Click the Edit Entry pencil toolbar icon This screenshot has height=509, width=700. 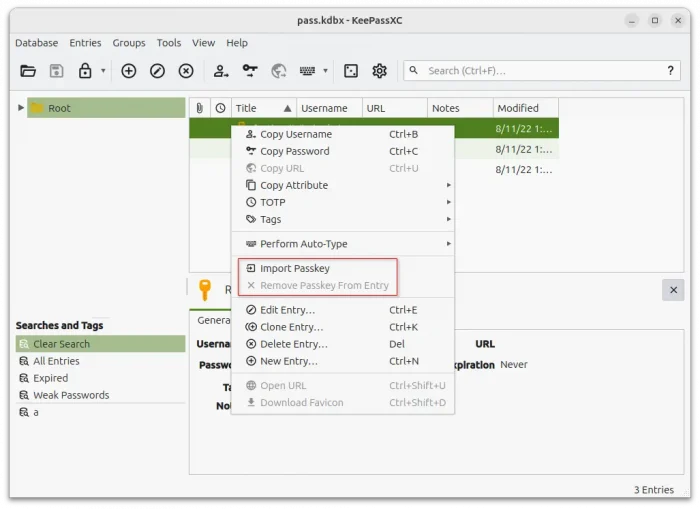(x=157, y=71)
